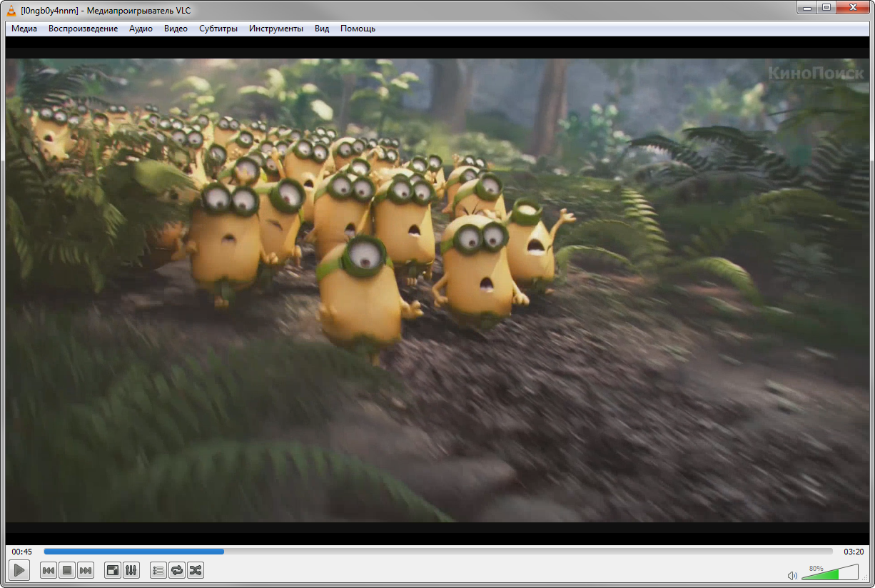The image size is (875, 588).
Task: Toggle the total time 03:20 display
Action: pos(854,552)
